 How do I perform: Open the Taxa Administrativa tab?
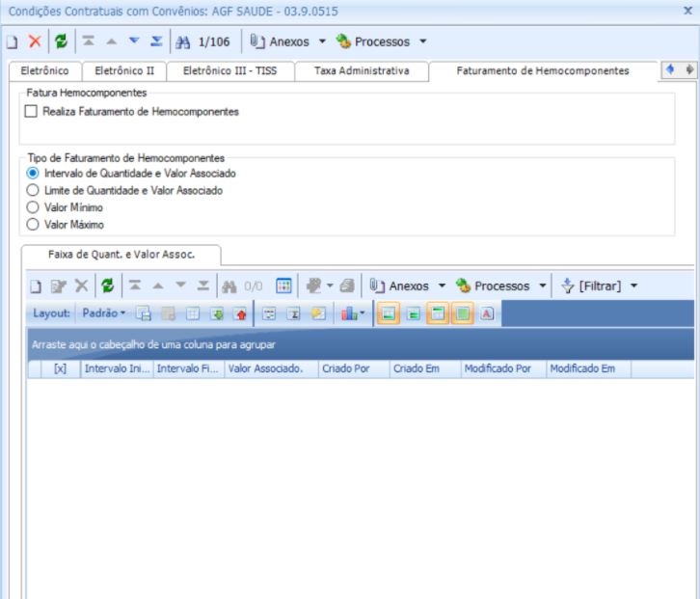362,71
